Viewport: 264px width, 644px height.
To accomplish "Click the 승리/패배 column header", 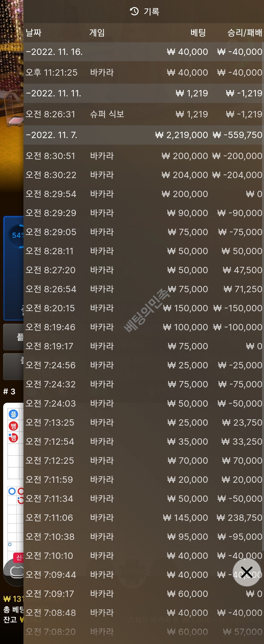I will 244,32.
